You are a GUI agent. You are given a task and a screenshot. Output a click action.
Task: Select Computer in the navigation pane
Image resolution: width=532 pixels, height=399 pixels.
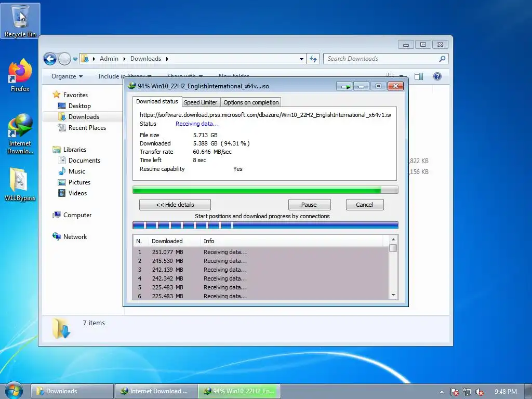click(77, 215)
